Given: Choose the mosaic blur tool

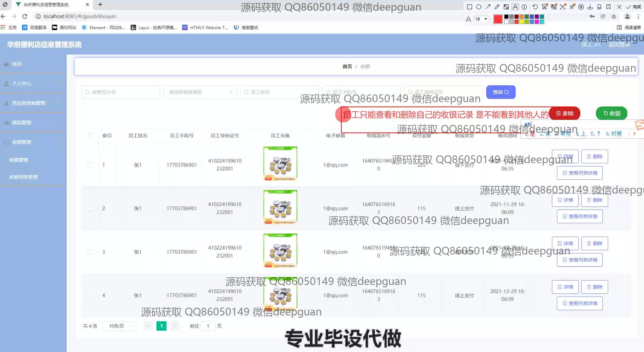Looking at the screenshot, I should 506,7.
